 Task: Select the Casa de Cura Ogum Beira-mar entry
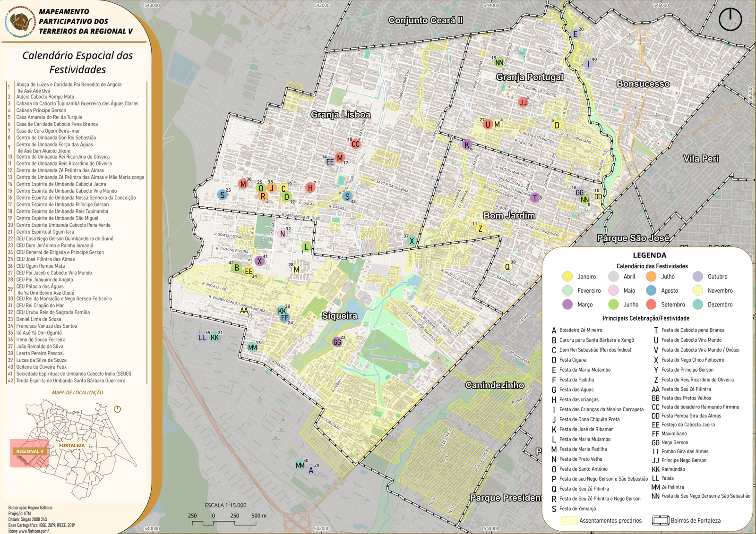click(x=48, y=131)
